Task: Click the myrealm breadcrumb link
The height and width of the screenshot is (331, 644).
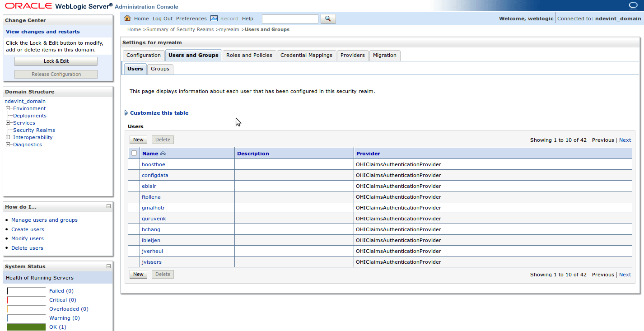Action: click(x=229, y=29)
